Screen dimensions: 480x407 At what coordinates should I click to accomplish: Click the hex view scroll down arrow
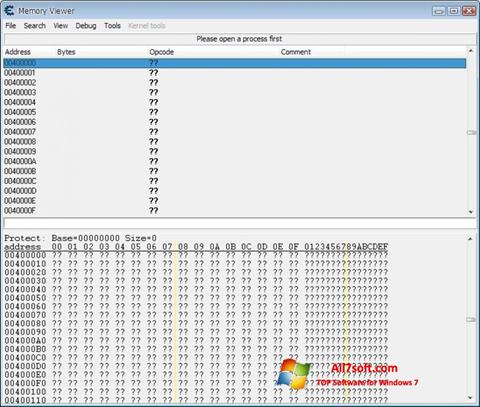(x=470, y=398)
